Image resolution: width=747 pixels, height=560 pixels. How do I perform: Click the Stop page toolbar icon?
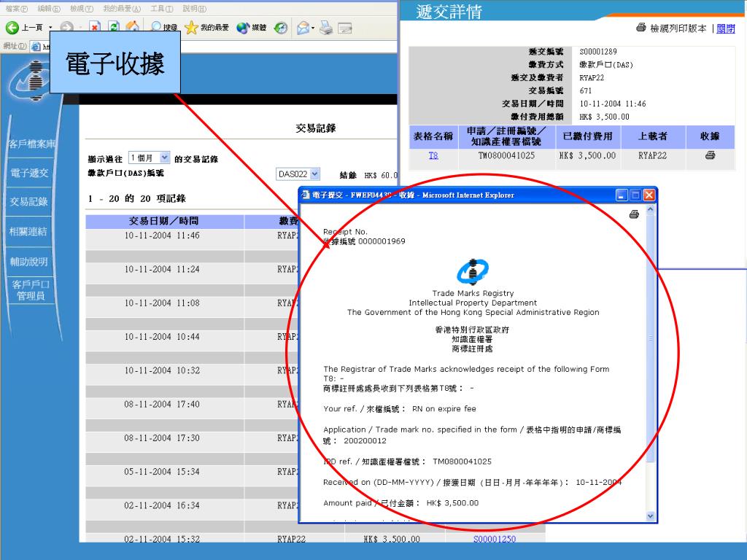click(95, 28)
